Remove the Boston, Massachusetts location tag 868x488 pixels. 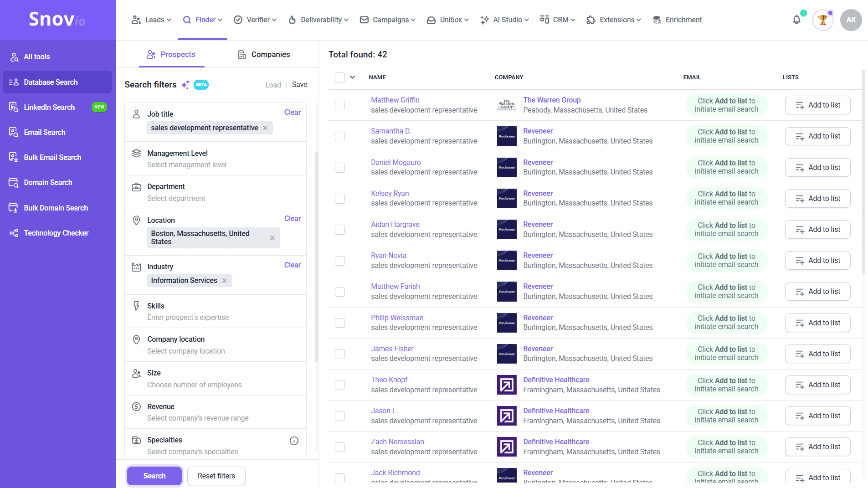tap(272, 238)
